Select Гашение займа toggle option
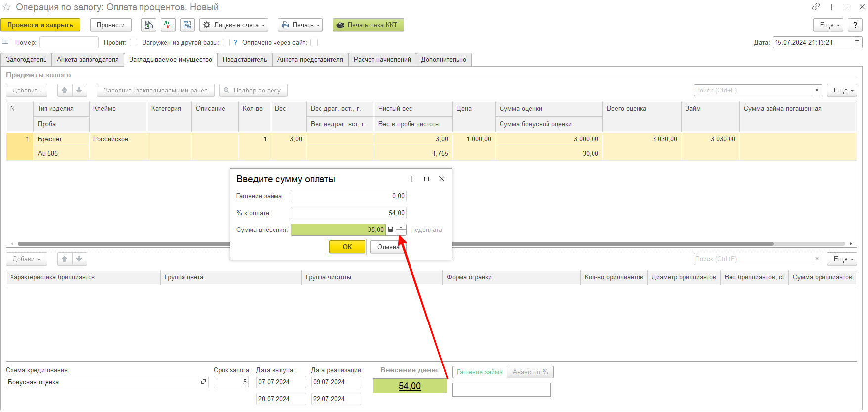 tap(480, 372)
